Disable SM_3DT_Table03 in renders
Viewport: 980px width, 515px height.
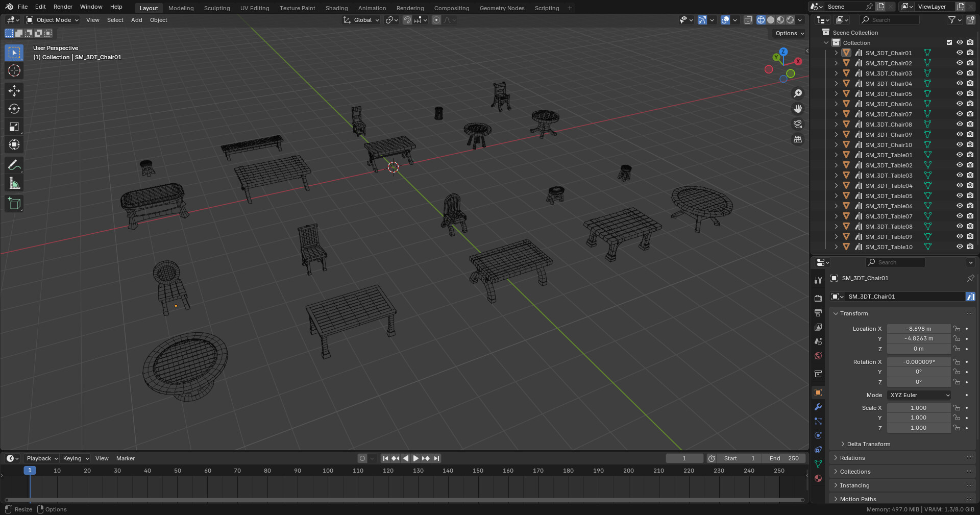coord(970,175)
